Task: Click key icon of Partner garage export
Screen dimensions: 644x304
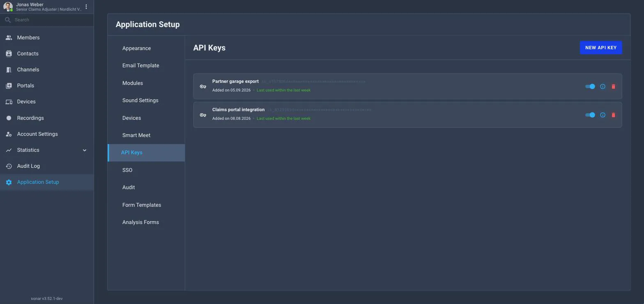Action: click(x=203, y=87)
